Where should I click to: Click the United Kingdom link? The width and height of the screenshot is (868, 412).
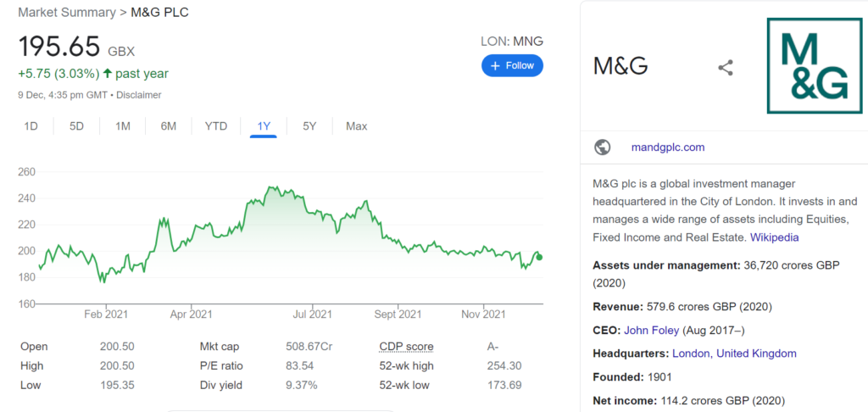tap(756, 354)
